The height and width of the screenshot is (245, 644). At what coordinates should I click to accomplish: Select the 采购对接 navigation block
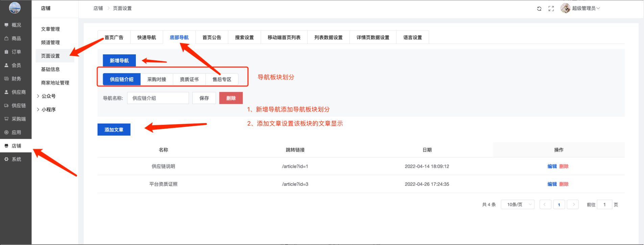coord(157,80)
